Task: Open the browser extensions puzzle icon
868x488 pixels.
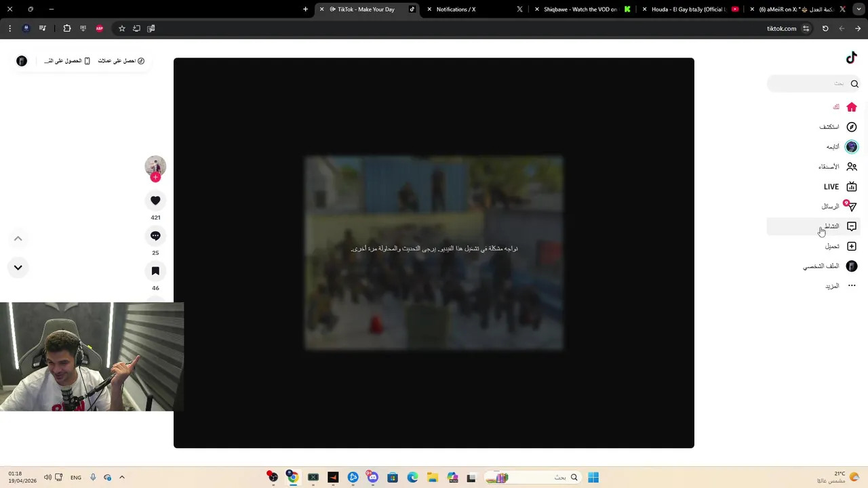Action: (x=67, y=28)
